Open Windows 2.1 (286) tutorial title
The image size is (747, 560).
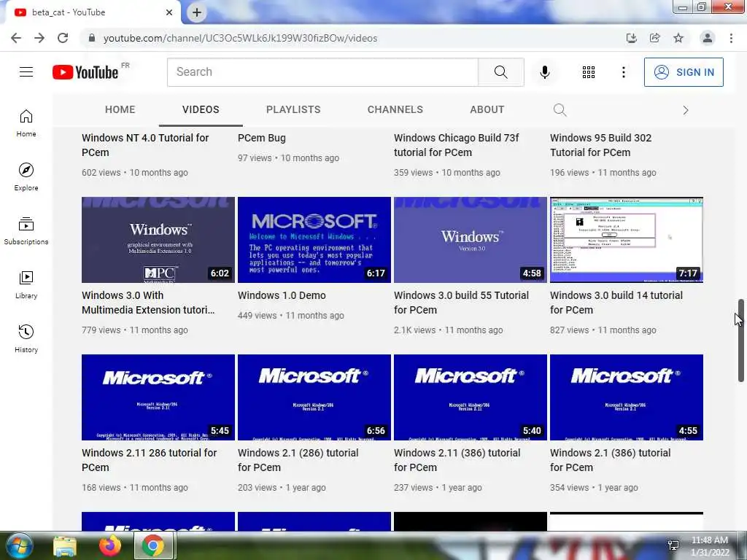coord(298,460)
